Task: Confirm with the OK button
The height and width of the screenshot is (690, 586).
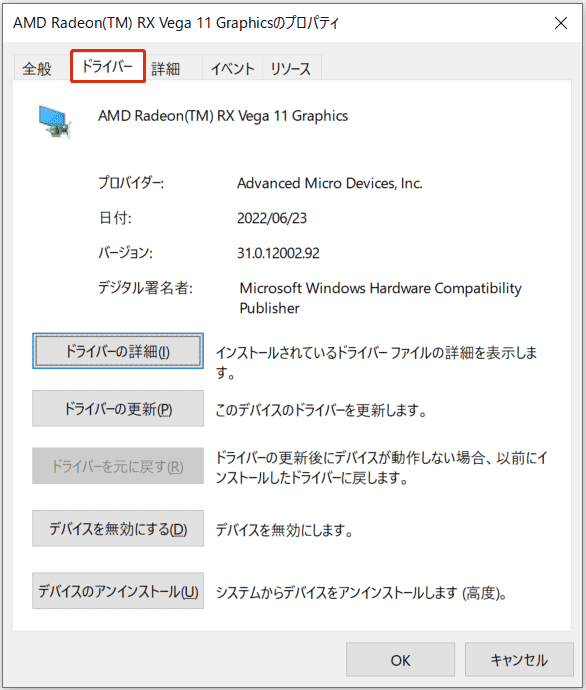Action: point(400,660)
